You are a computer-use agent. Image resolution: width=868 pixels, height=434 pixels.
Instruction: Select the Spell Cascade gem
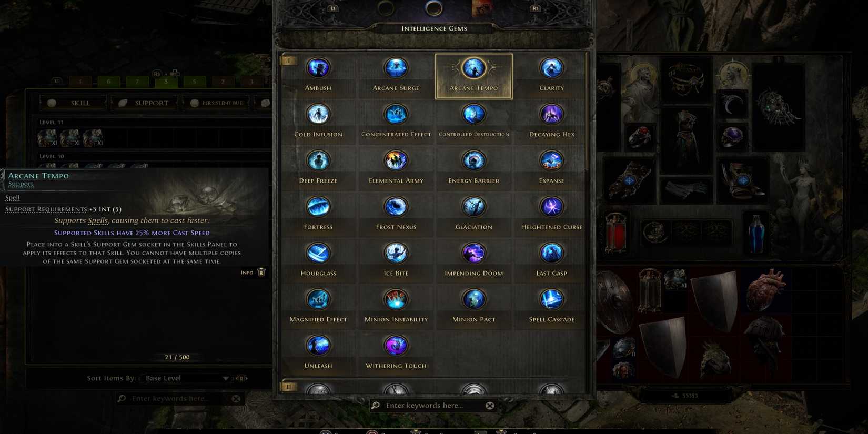tap(551, 307)
